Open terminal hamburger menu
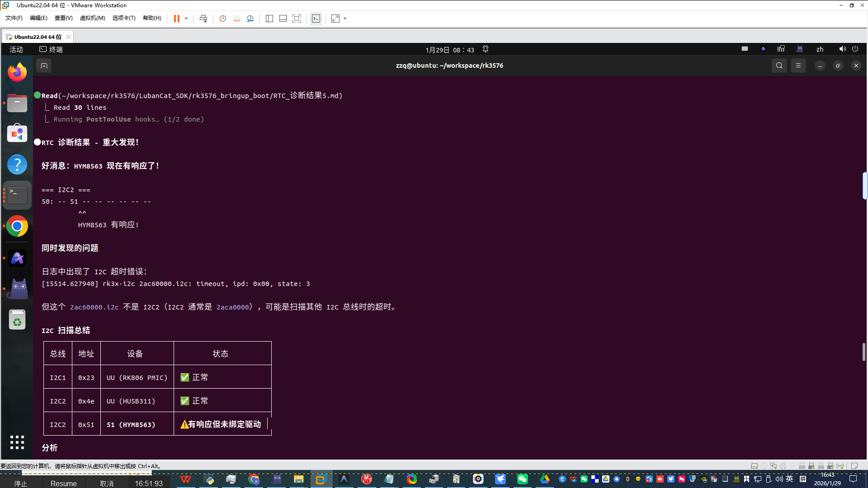868x488 pixels. pos(798,66)
